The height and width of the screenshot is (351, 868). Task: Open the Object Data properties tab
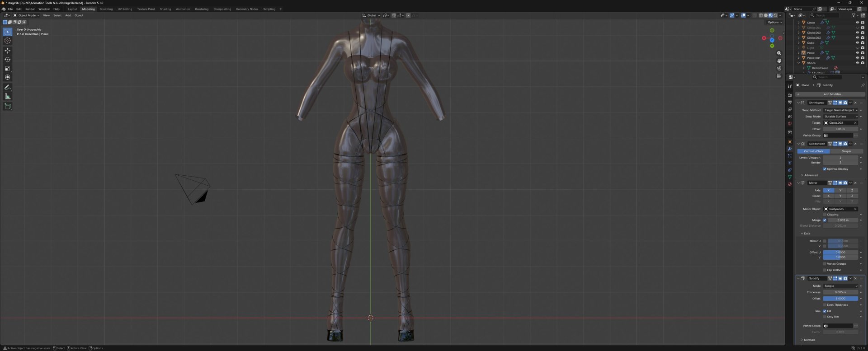790,177
